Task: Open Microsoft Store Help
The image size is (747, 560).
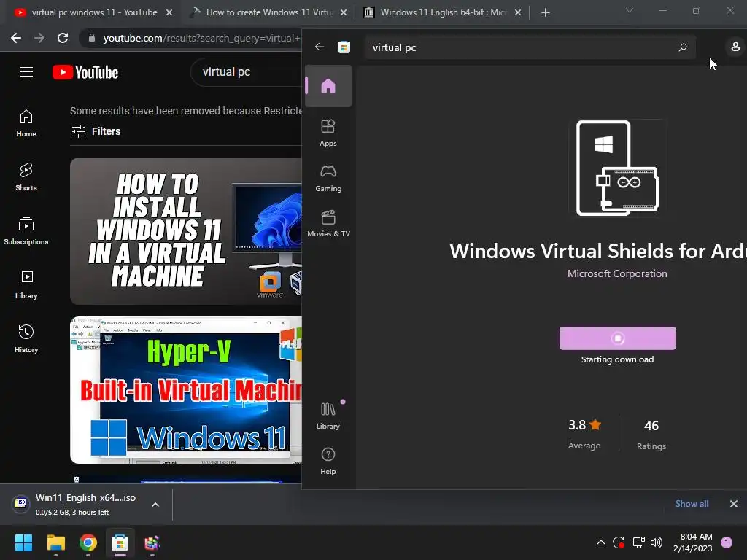Action: [x=328, y=461]
